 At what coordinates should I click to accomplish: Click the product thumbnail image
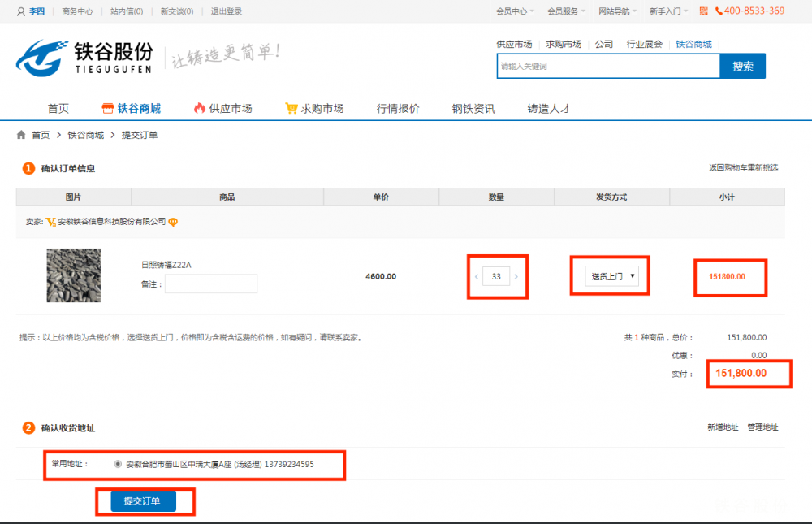(x=74, y=275)
